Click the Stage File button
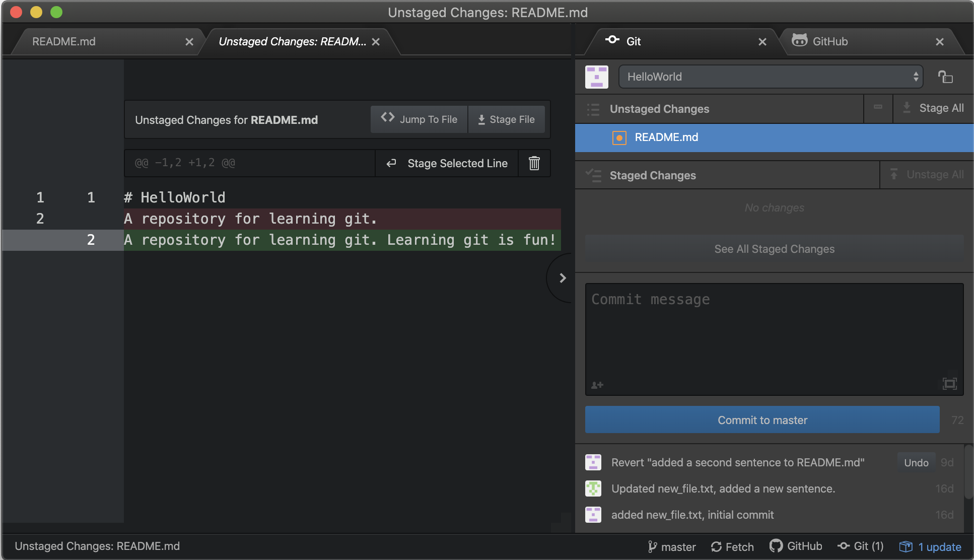Image resolution: width=974 pixels, height=560 pixels. click(x=506, y=120)
